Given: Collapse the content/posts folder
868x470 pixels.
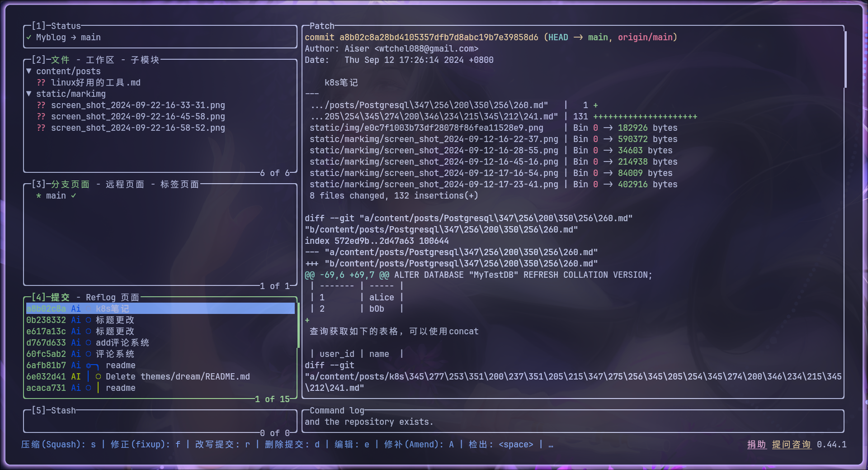Looking at the screenshot, I should 29,71.
